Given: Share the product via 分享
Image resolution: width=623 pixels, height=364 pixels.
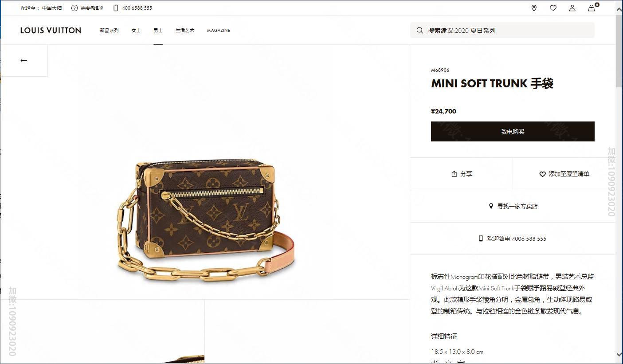Looking at the screenshot, I should 462,174.
